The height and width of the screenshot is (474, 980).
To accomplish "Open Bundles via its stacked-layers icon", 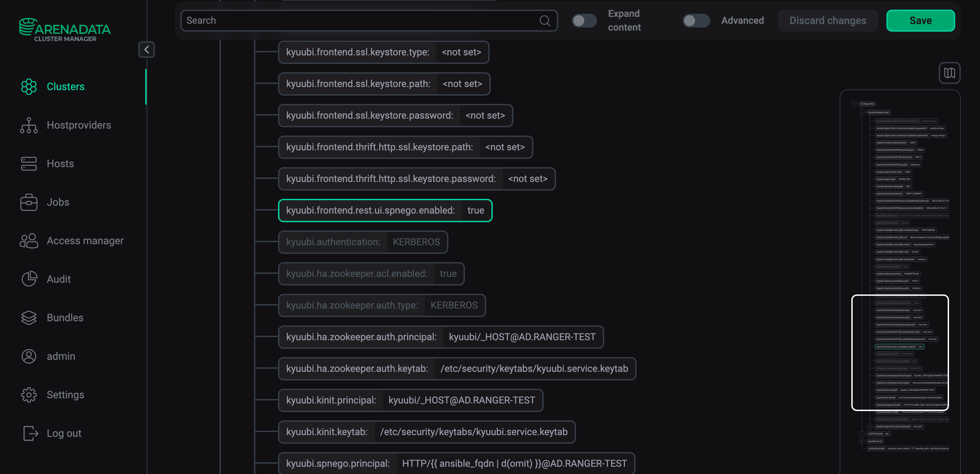I will tap(29, 317).
